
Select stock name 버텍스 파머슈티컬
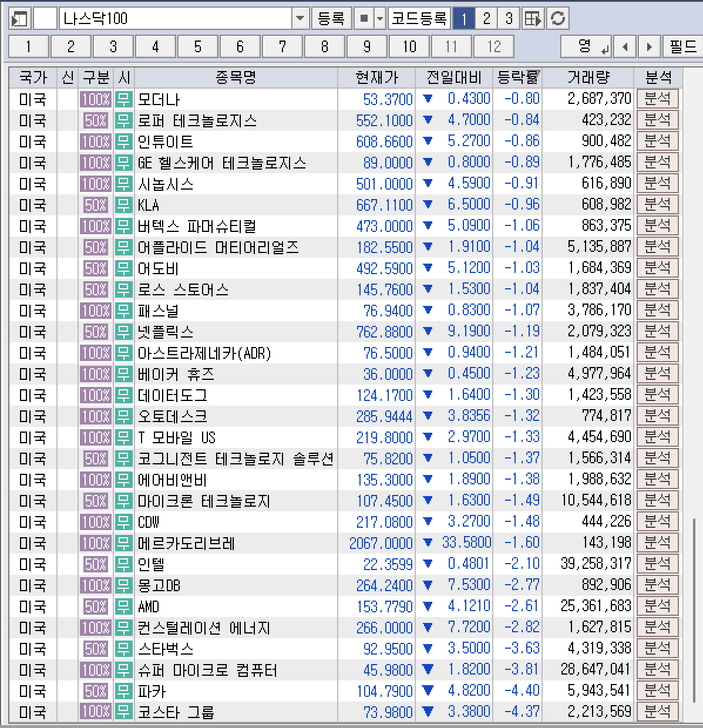click(197, 226)
